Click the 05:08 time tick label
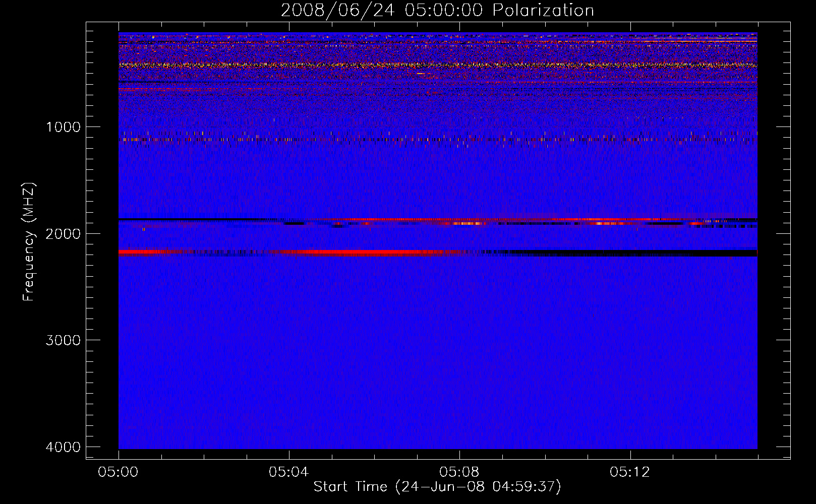 [459, 472]
